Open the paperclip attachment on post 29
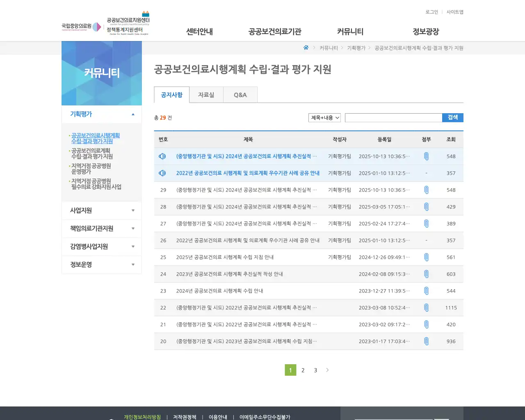 [426, 190]
